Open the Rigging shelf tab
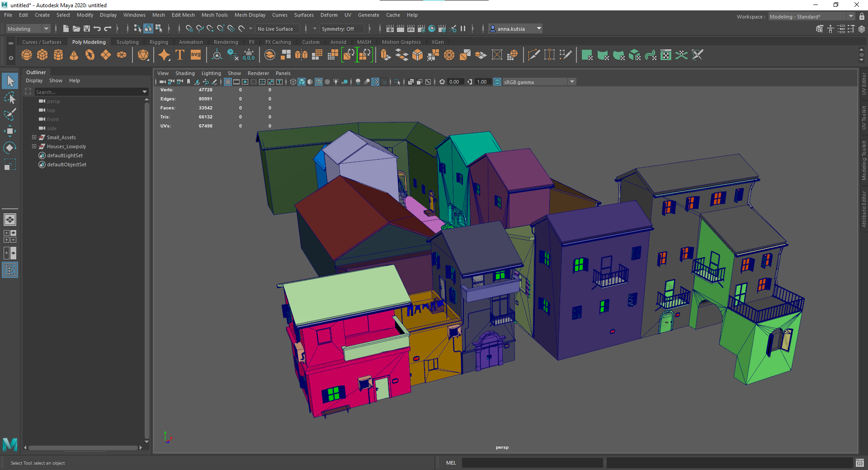Viewport: 868px width, 470px height. (x=159, y=42)
